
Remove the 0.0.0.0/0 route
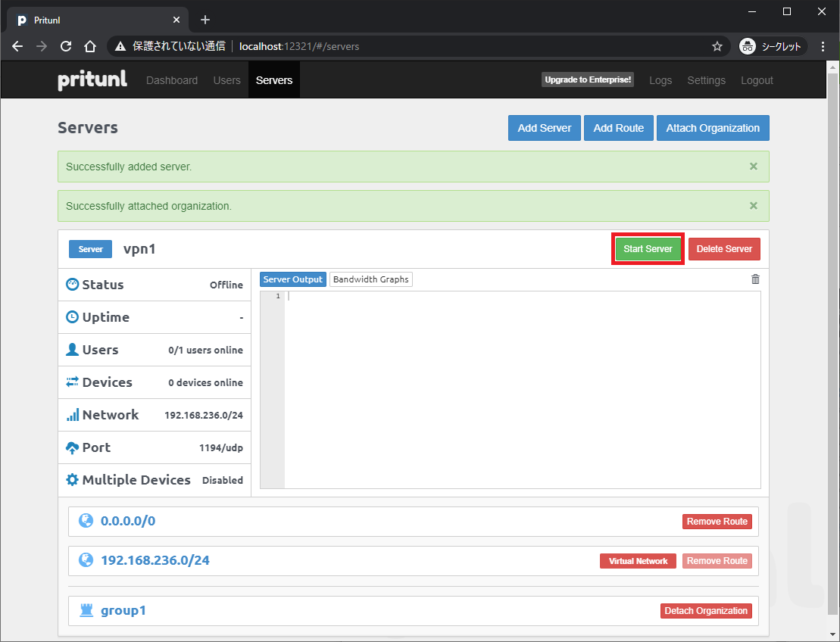717,522
